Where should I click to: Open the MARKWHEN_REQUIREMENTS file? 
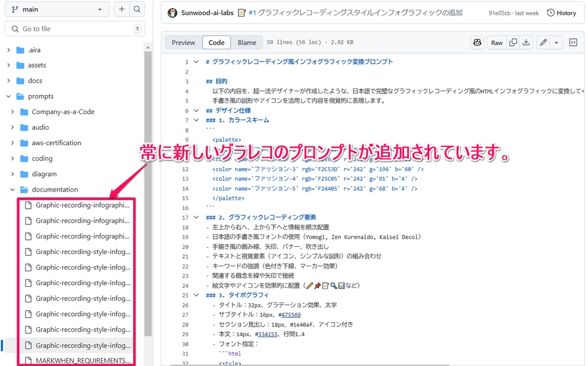(x=83, y=361)
